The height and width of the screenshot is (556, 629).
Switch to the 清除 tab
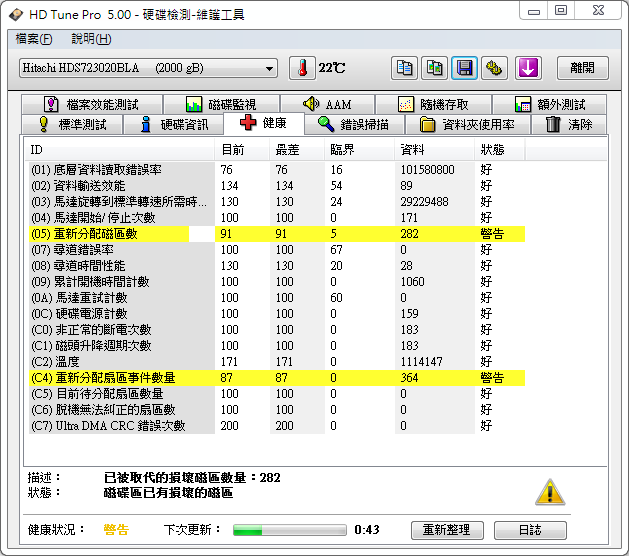tap(569, 124)
